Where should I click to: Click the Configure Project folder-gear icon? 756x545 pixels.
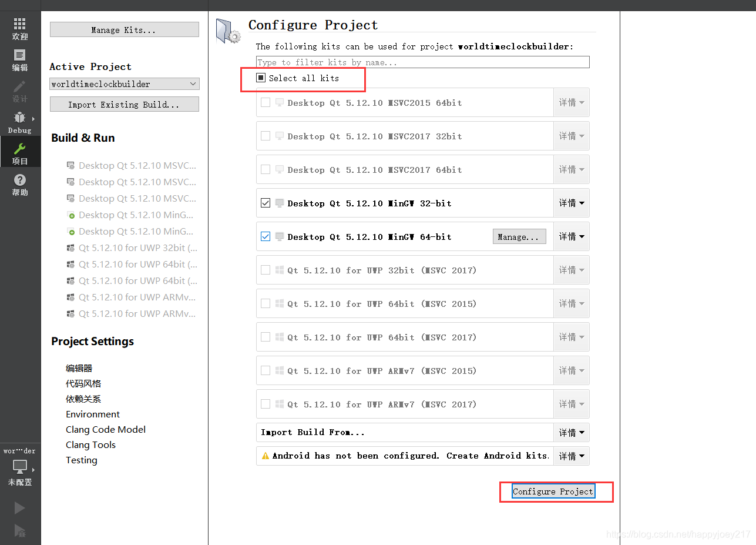[x=229, y=31]
